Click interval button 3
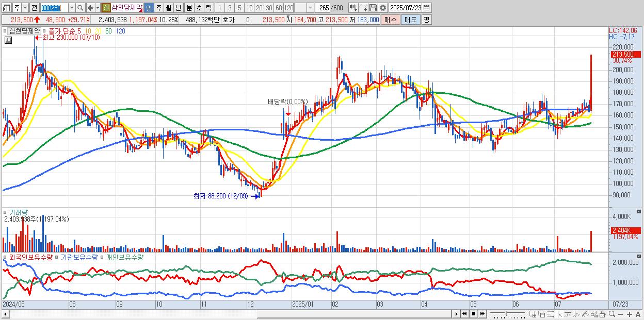The width and height of the screenshot is (644, 320). tap(229, 8)
